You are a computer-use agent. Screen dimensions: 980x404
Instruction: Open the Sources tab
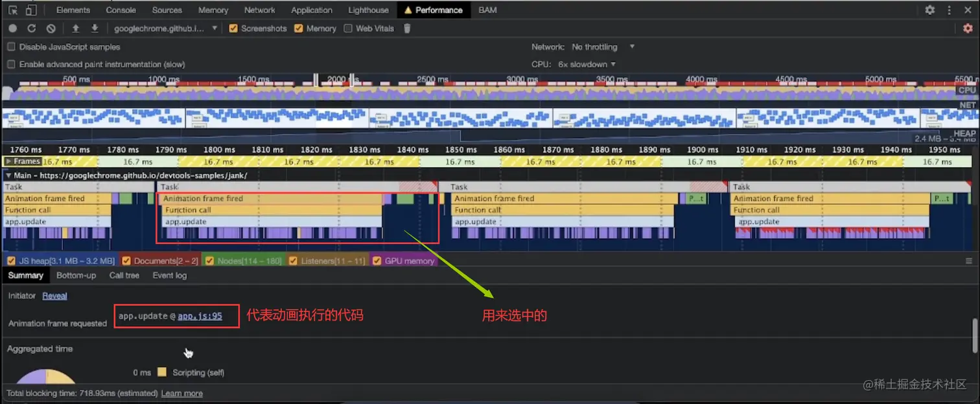(167, 10)
